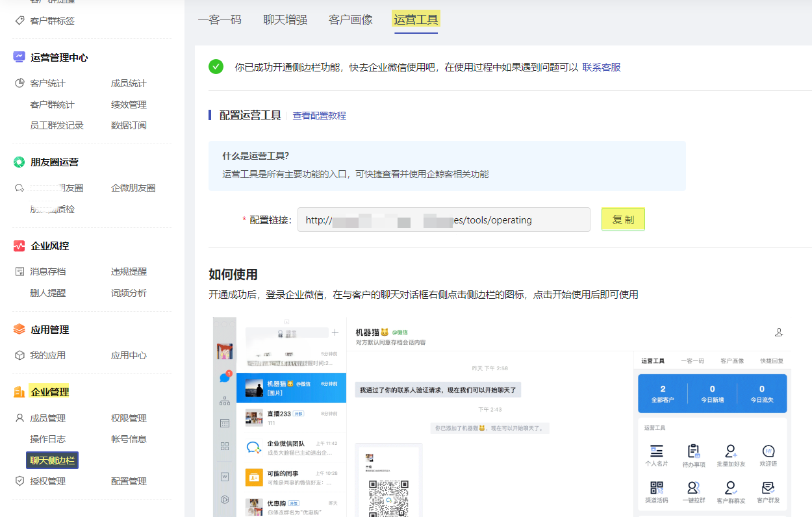Click the 企业管理 building icon
Screen dimensions: 812x517
click(19, 392)
